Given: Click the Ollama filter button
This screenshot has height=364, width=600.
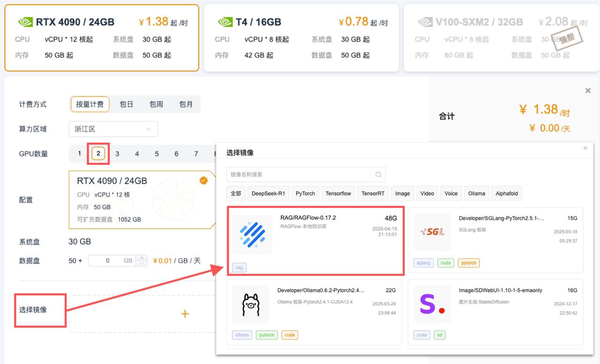Looking at the screenshot, I should click(476, 193).
